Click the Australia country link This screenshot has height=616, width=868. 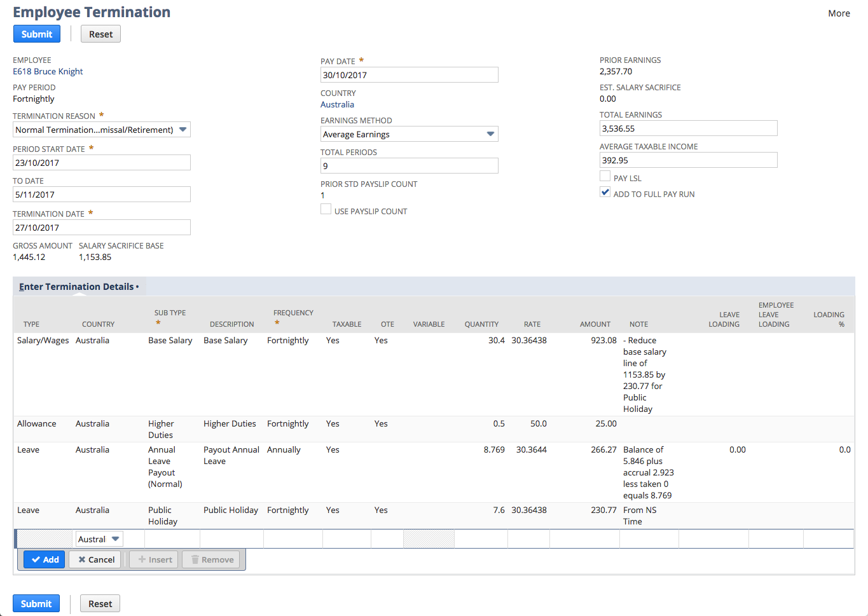[x=337, y=104]
